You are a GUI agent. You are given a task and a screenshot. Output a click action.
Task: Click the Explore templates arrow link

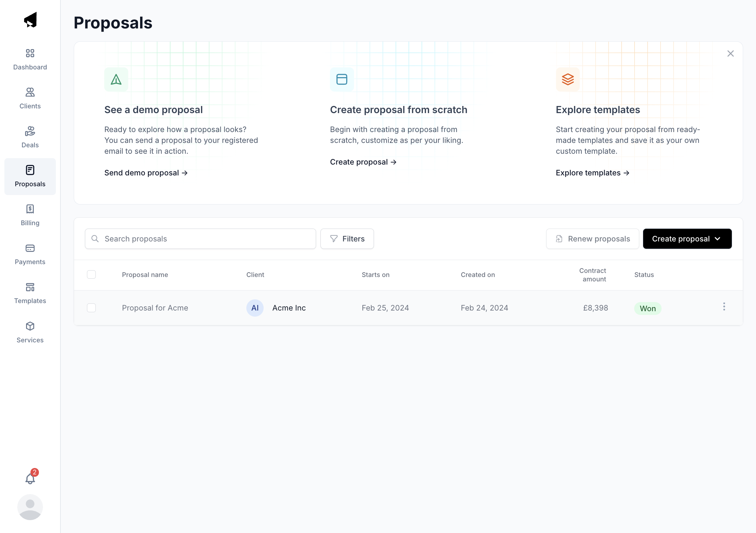593,173
